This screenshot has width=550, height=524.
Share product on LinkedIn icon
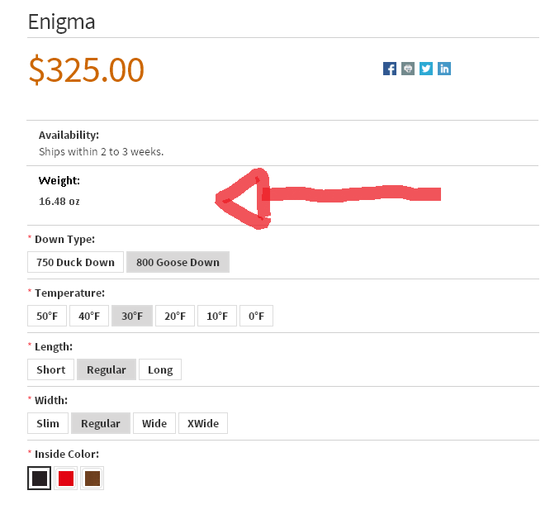pos(444,69)
